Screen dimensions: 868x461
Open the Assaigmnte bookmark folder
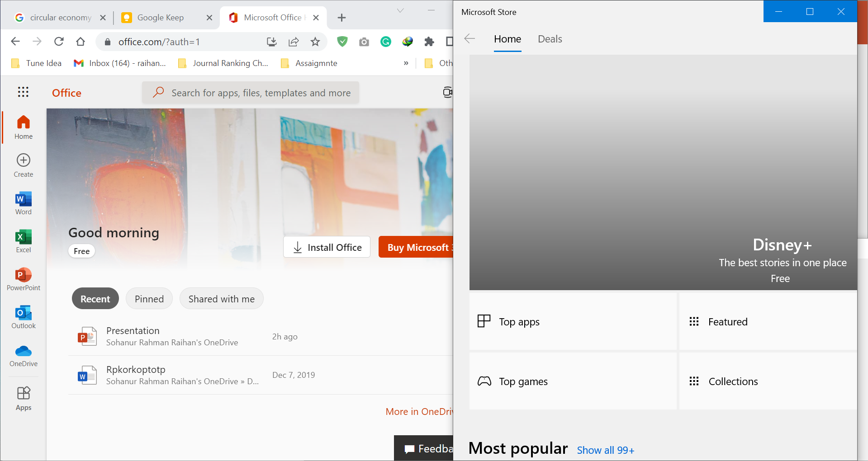tap(309, 63)
